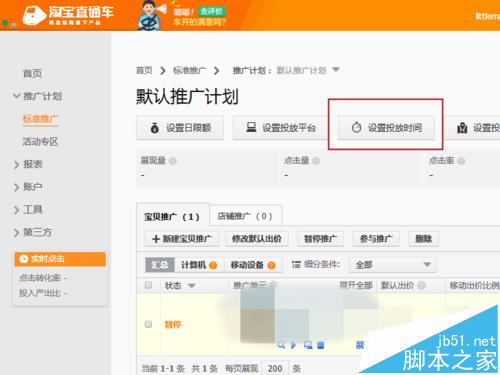The height and width of the screenshot is (375, 500).
Task: Click the help icon beside 推广单元
Action: [274, 285]
